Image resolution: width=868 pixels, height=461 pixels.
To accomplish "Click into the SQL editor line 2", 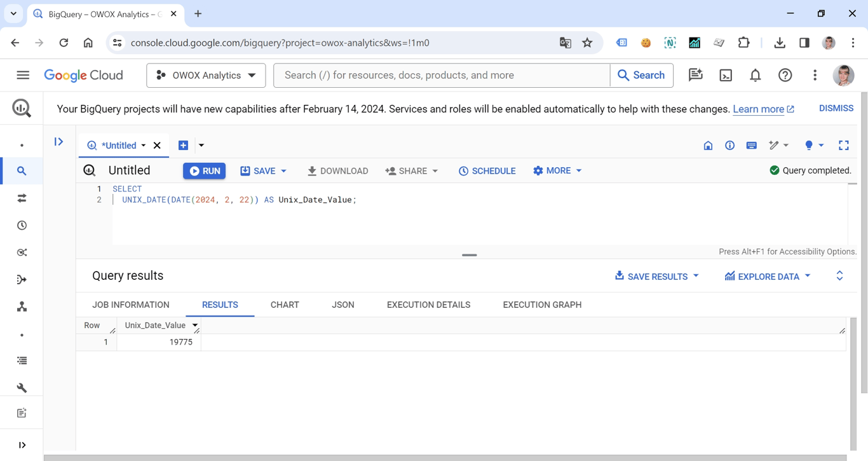I will click(x=480, y=200).
